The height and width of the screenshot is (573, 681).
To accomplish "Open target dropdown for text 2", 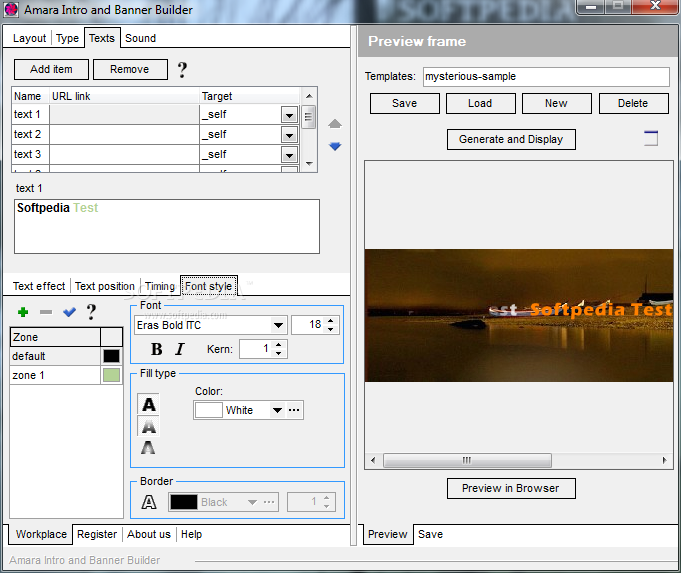I will coord(289,135).
